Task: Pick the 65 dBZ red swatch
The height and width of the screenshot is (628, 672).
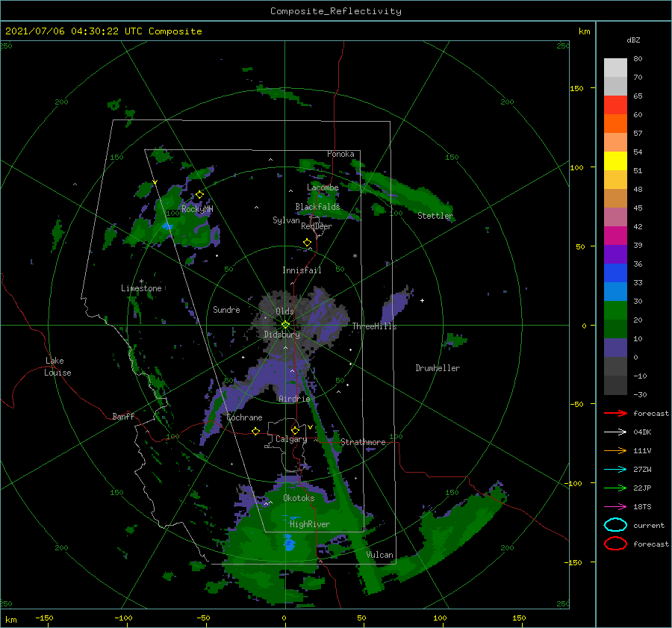Action: click(x=615, y=105)
